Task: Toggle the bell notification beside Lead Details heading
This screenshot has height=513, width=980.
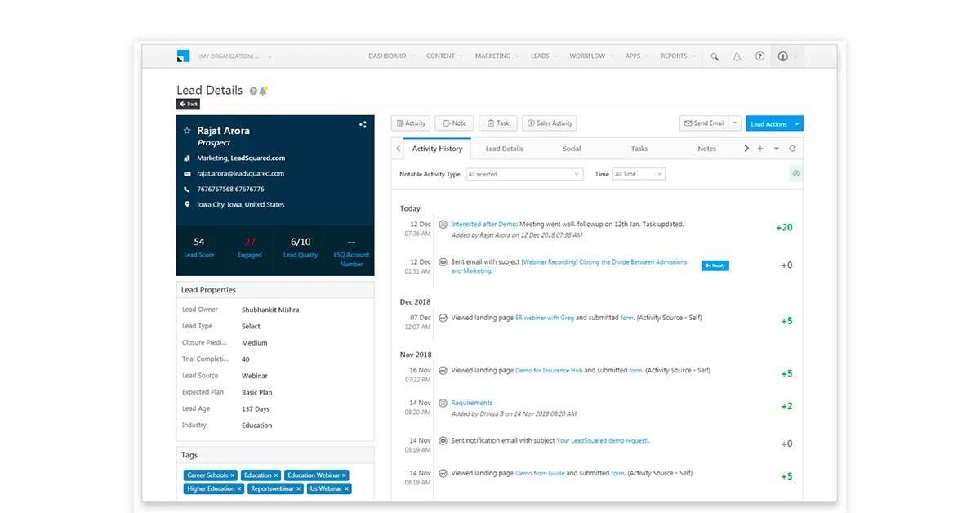Action: coord(264,90)
